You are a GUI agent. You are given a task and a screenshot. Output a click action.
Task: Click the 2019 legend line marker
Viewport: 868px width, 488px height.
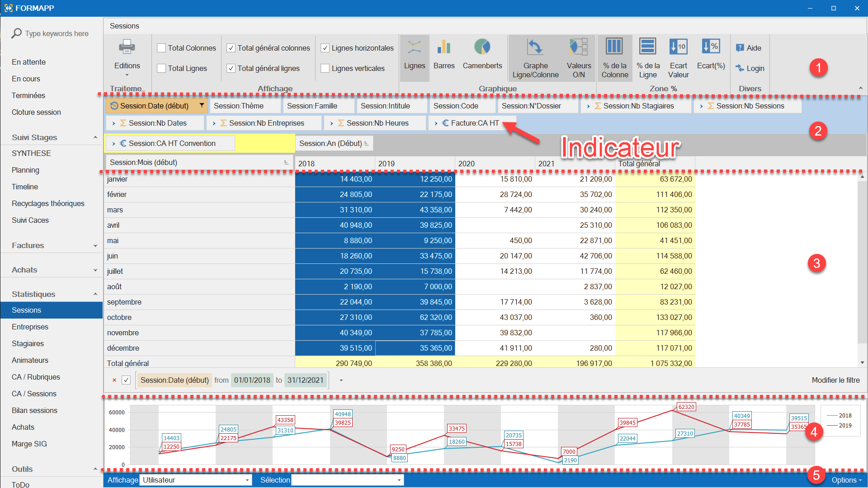click(832, 425)
